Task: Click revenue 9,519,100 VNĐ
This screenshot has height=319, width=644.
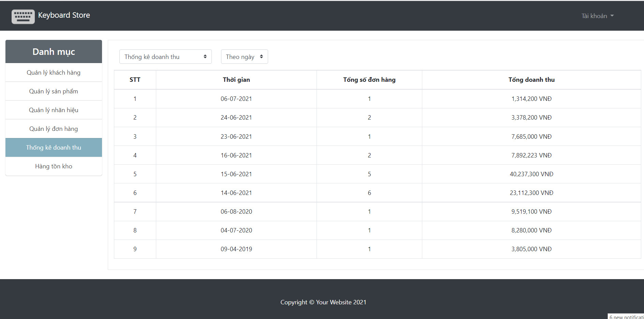Action: [531, 212]
